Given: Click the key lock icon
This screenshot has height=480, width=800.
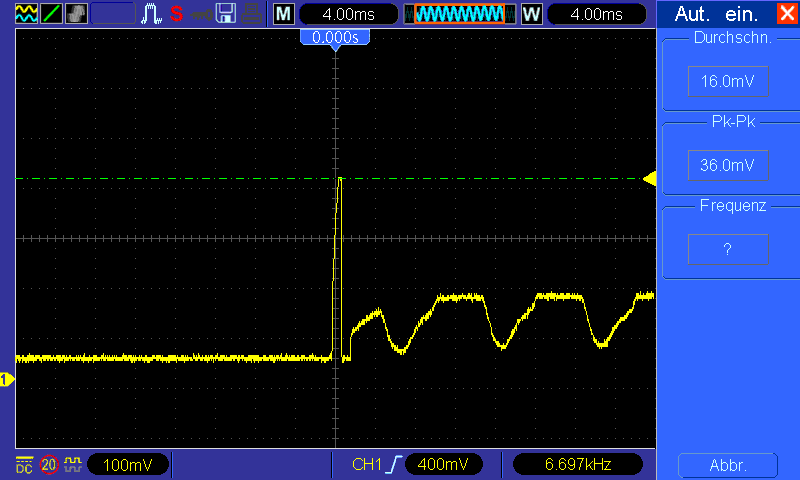Looking at the screenshot, I should (202, 14).
